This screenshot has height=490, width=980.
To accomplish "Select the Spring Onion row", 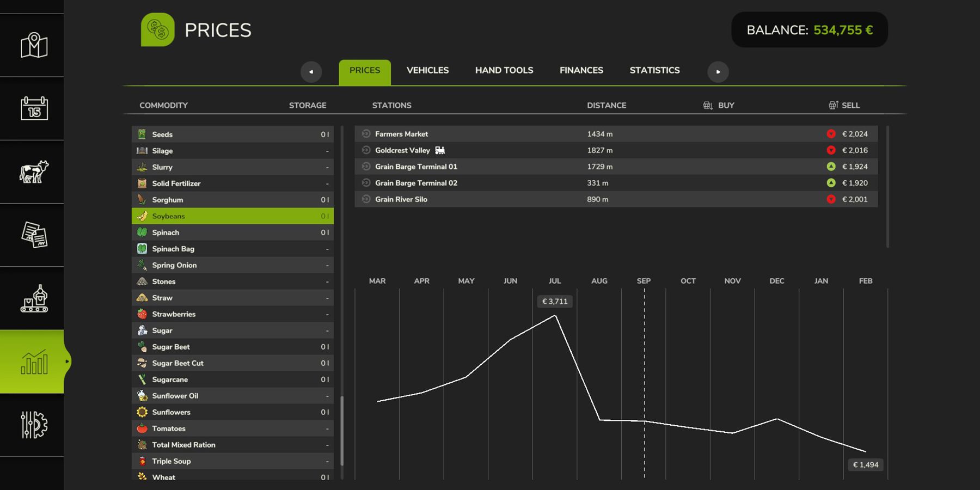I will tap(232, 265).
